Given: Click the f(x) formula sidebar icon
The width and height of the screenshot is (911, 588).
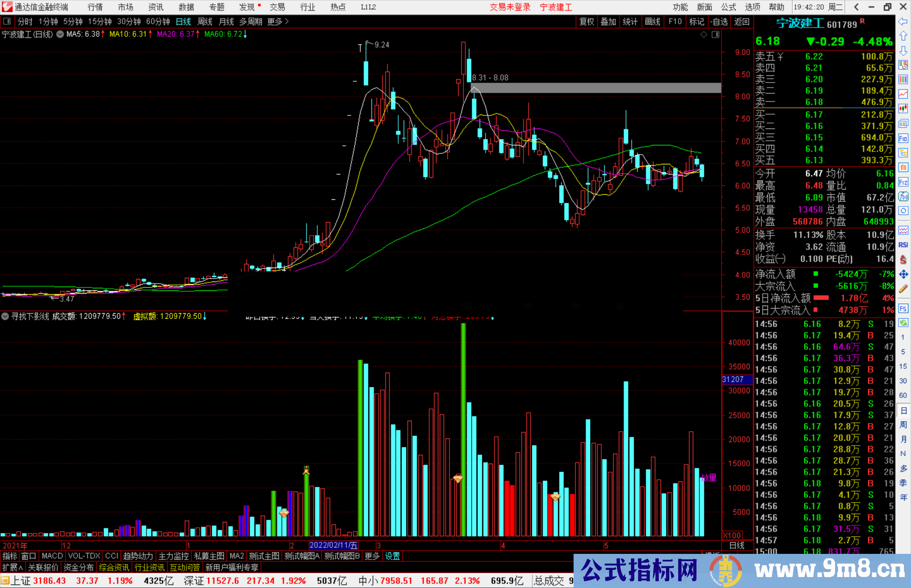Looking at the screenshot, I should point(903,196).
